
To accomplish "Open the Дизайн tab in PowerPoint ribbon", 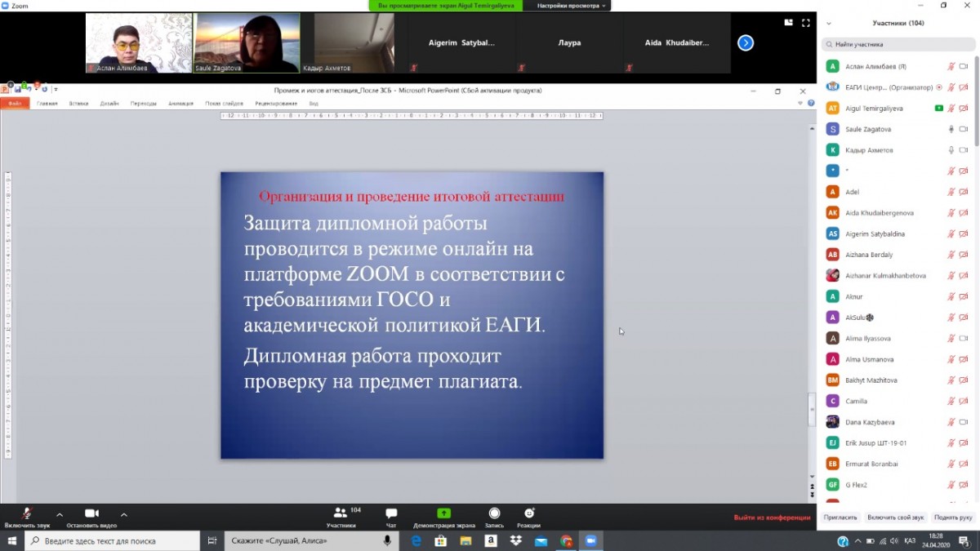I will pyautogui.click(x=109, y=104).
